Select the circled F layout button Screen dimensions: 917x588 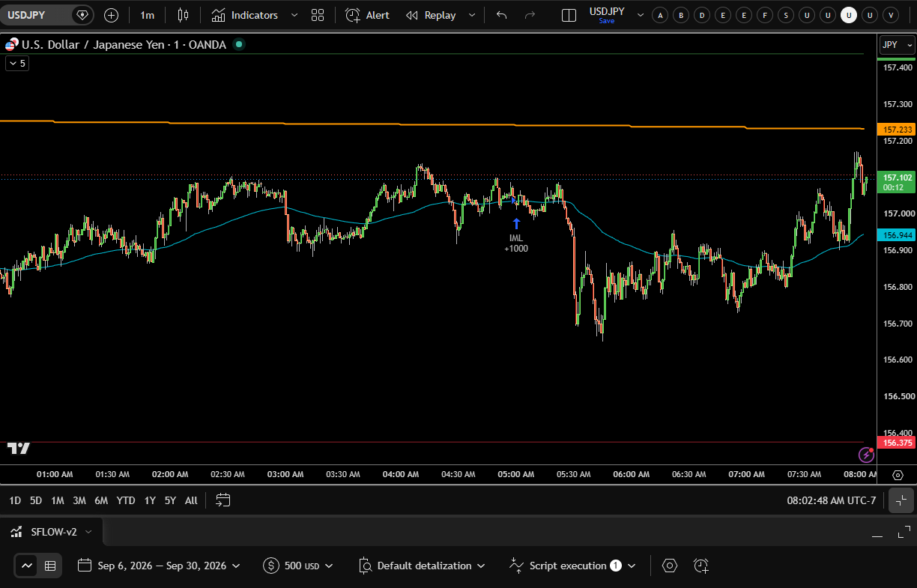765,15
